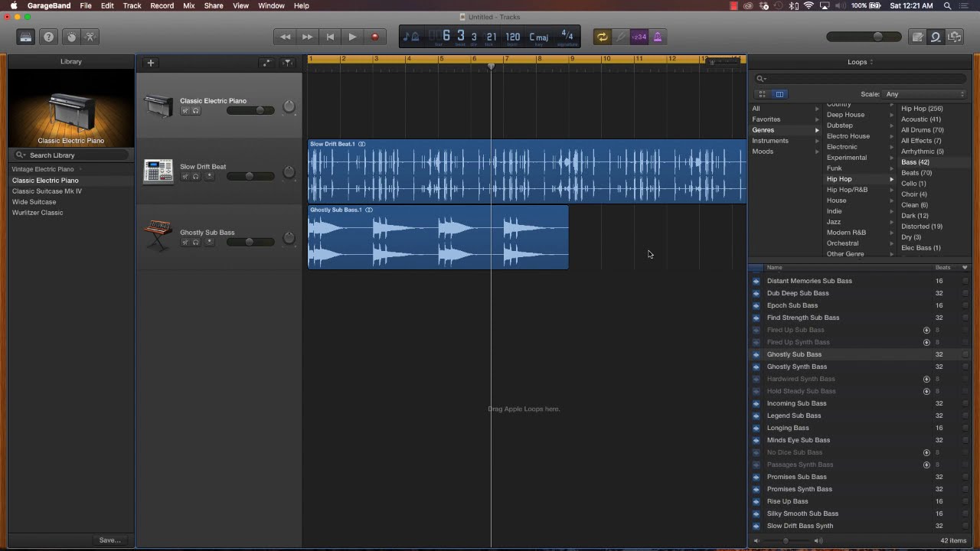This screenshot has height=551, width=980.
Task: Open the Media Browser button
Action: pyautogui.click(x=954, y=37)
